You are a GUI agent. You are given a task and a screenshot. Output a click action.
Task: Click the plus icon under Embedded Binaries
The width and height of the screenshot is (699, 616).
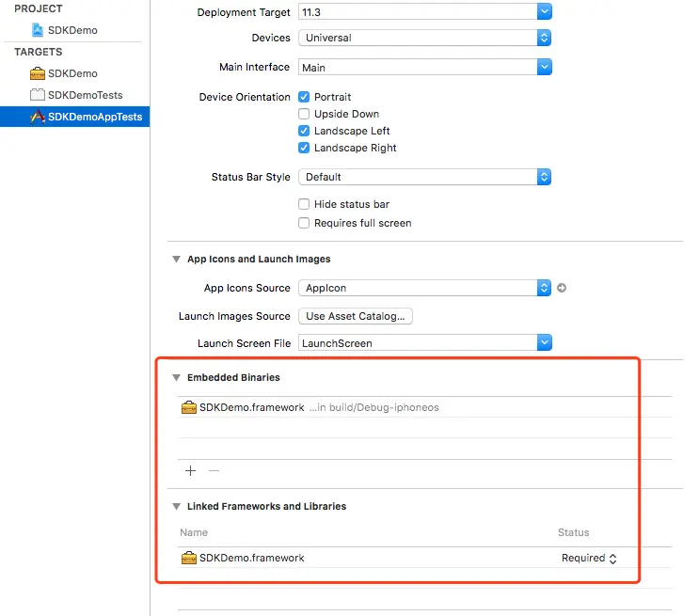click(x=190, y=470)
